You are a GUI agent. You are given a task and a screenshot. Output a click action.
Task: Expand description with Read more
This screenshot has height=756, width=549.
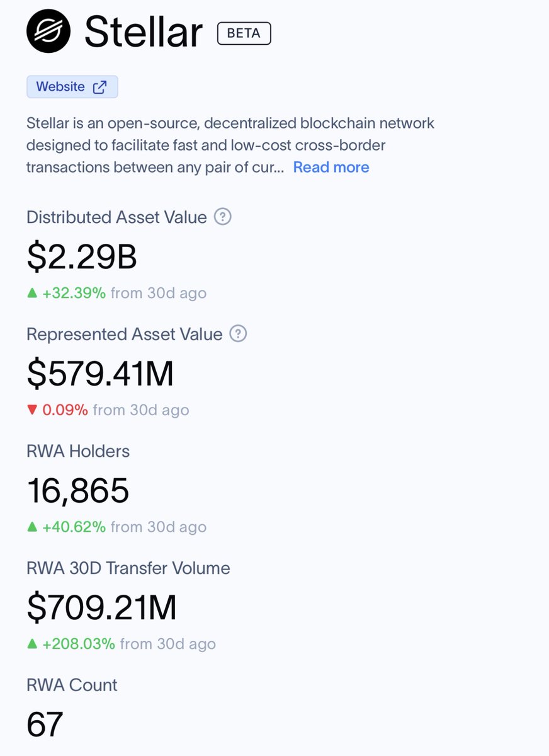(331, 167)
